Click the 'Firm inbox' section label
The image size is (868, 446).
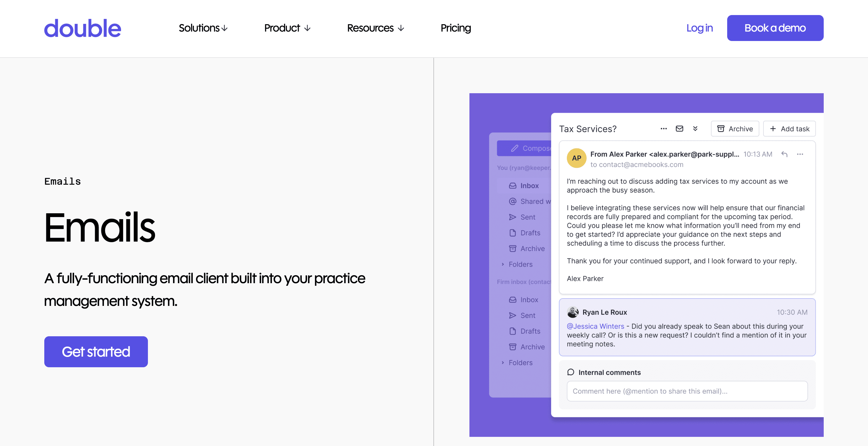click(524, 282)
